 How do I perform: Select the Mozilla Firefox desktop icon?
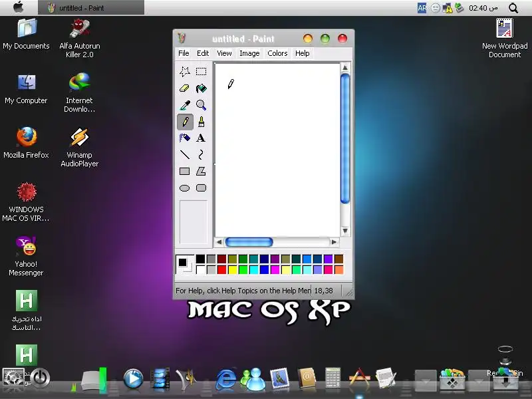(x=27, y=143)
